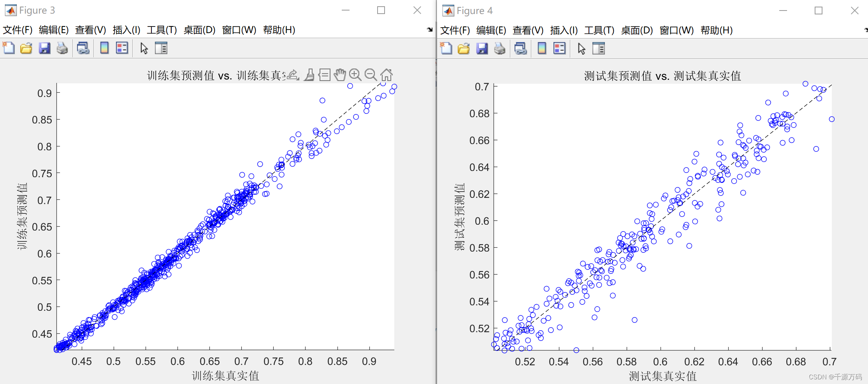Viewport: 868px width, 384px height.
Task: Open the 工具(T) menu in Figure 3
Action: click(162, 30)
